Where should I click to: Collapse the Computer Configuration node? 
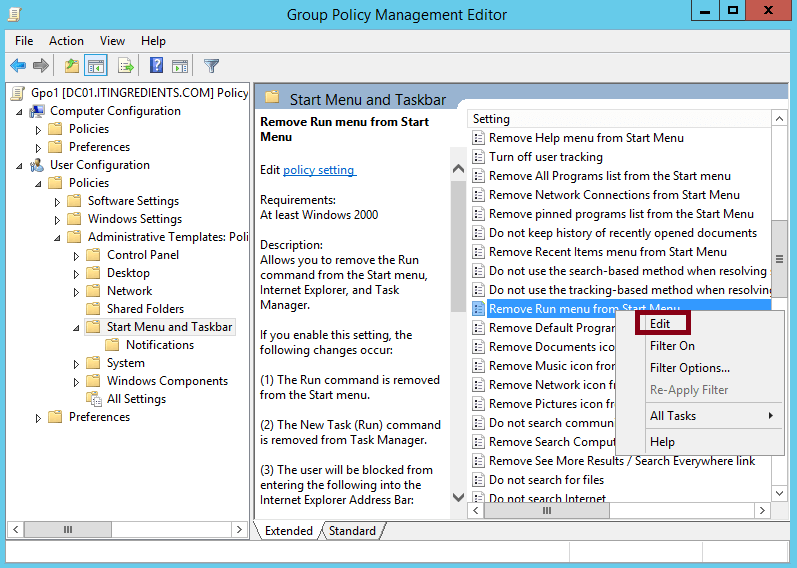coord(19,112)
